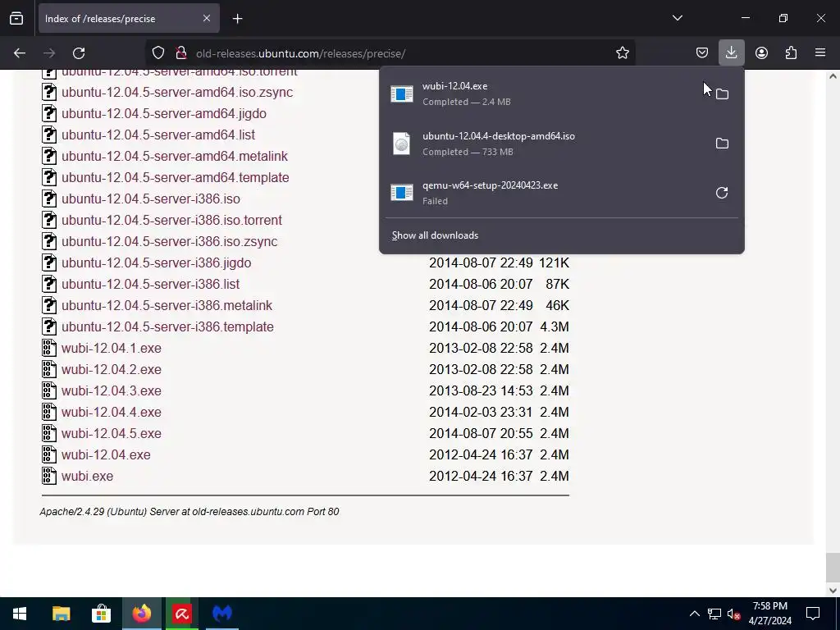840x630 pixels.
Task: Download wubi-12.04.3.exe
Action: coord(112,391)
